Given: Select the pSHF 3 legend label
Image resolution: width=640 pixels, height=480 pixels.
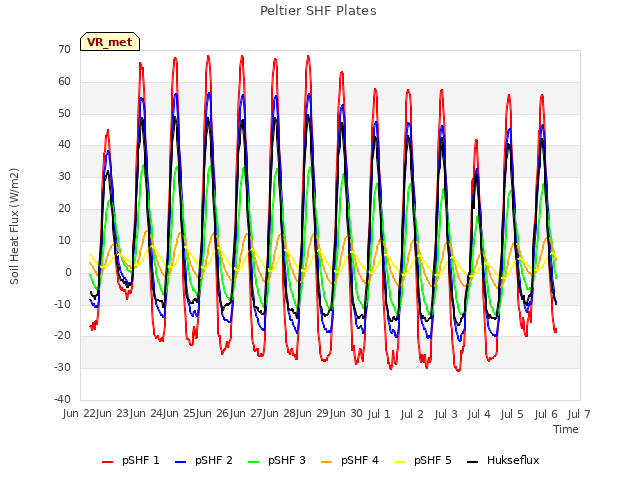Looking at the screenshot, I should pos(287,460).
